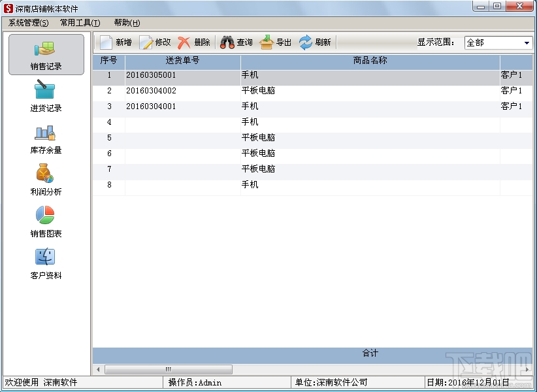Select 平板电脑 in row 6
Screen dimensions: 537x392
click(258, 154)
